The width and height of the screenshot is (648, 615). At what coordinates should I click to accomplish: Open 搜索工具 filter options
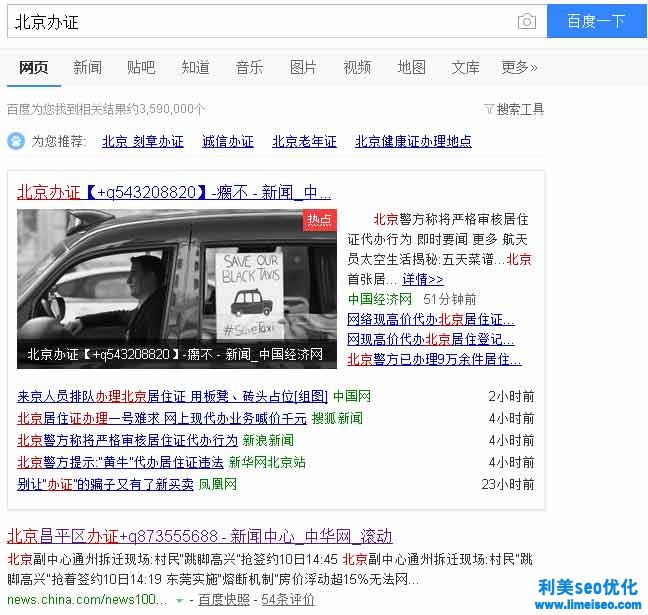pyautogui.click(x=514, y=109)
